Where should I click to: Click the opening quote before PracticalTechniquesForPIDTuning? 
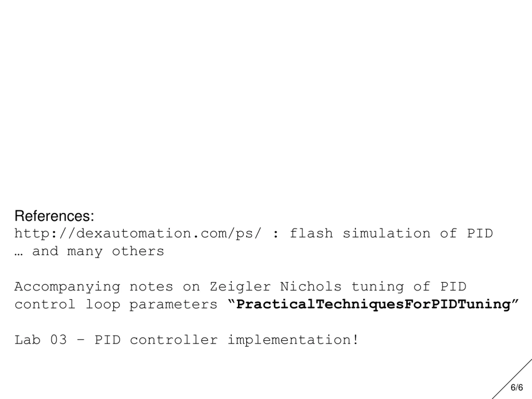click(x=231, y=301)
